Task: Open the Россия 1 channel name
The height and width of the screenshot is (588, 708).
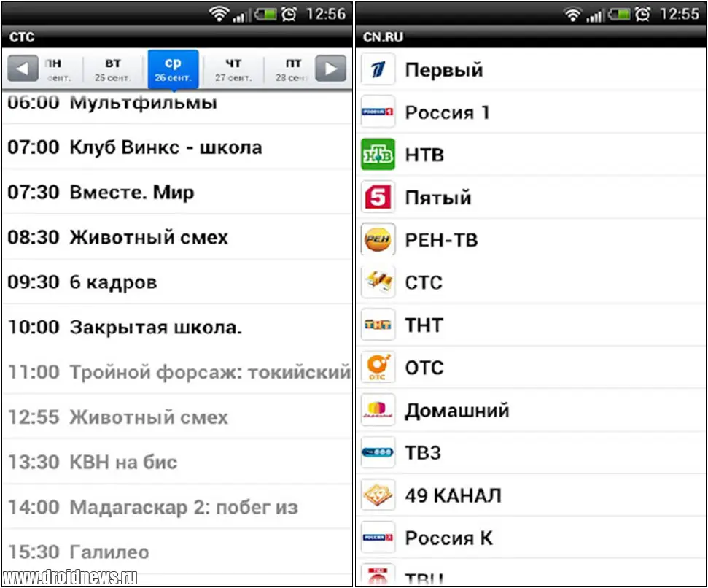Action: [447, 112]
